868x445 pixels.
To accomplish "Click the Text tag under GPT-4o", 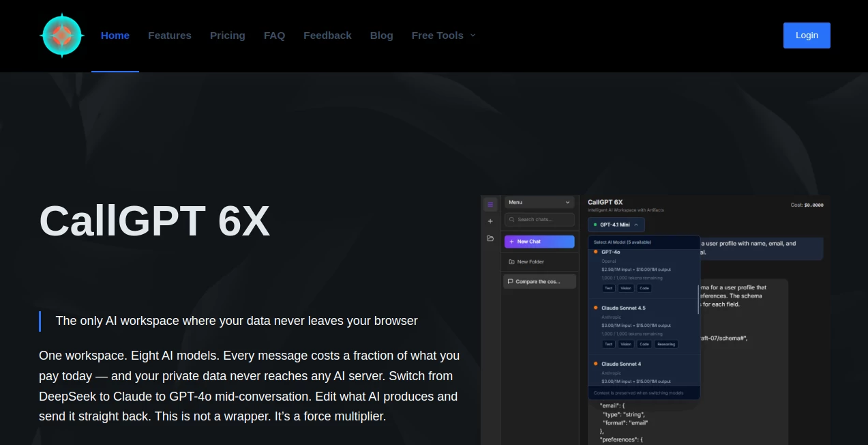I will point(608,288).
